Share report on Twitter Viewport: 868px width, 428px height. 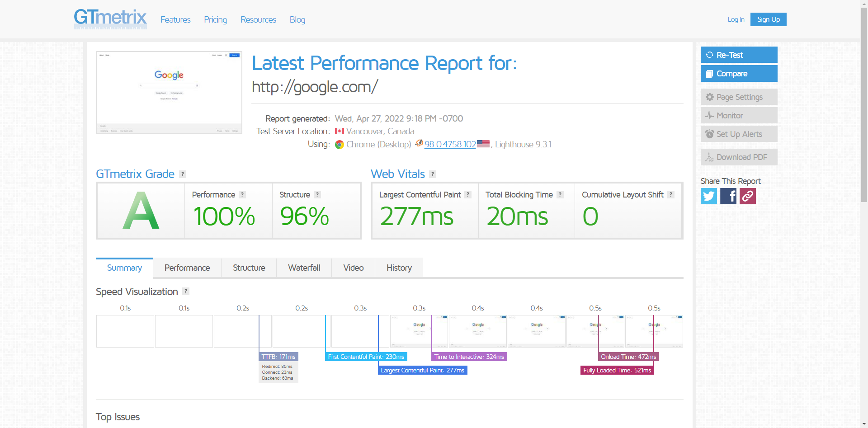pos(709,196)
